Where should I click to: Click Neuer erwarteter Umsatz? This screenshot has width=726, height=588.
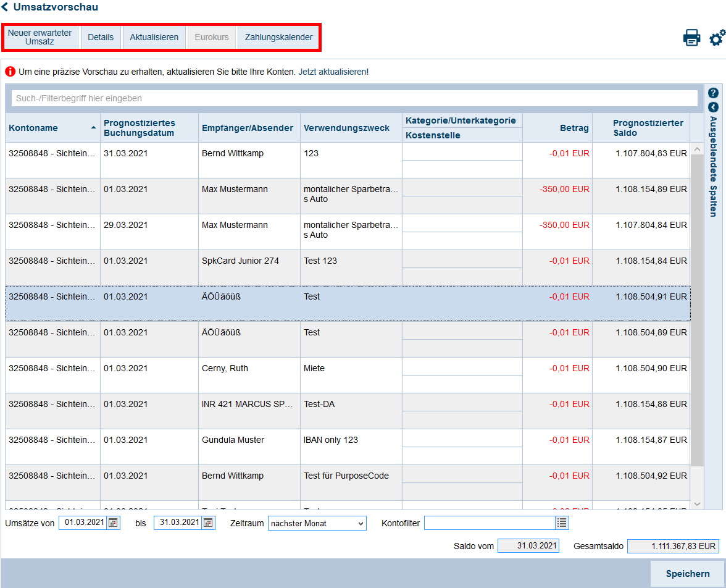40,37
